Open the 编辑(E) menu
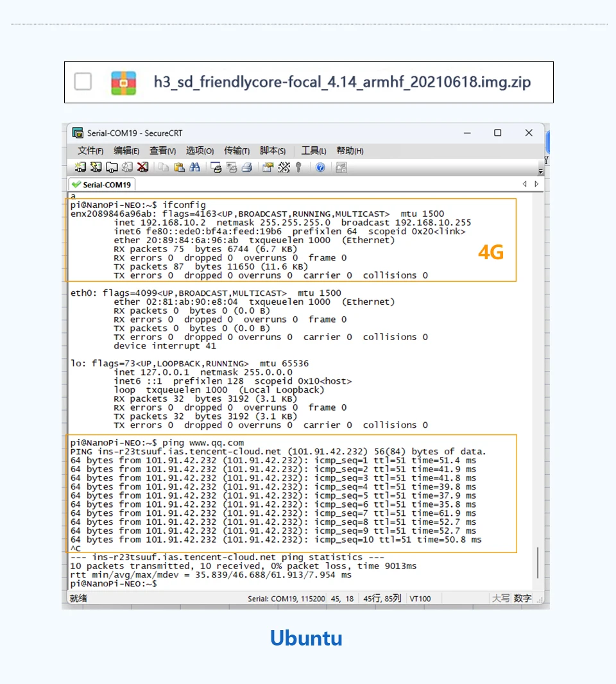Image resolution: width=616 pixels, height=684 pixels. point(126,151)
